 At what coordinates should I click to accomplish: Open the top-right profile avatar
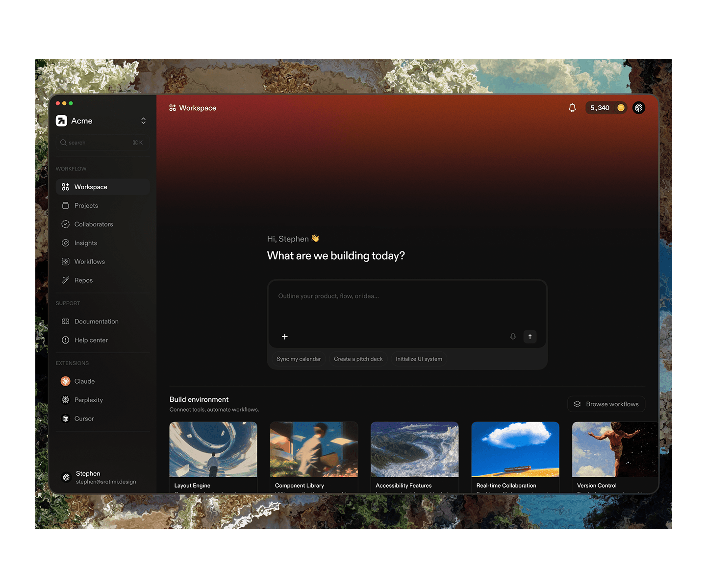click(x=639, y=108)
